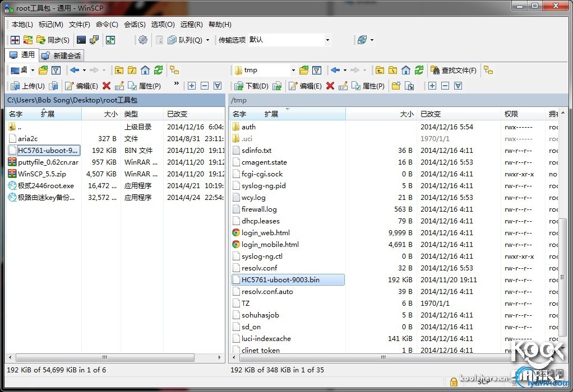
Task: Go to local root directory icon
Action: (132, 70)
